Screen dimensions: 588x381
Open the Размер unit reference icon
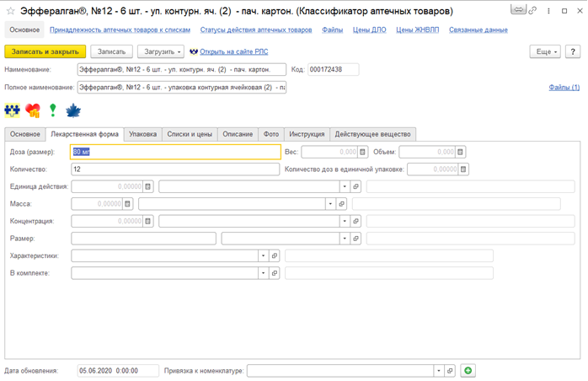[355, 239]
